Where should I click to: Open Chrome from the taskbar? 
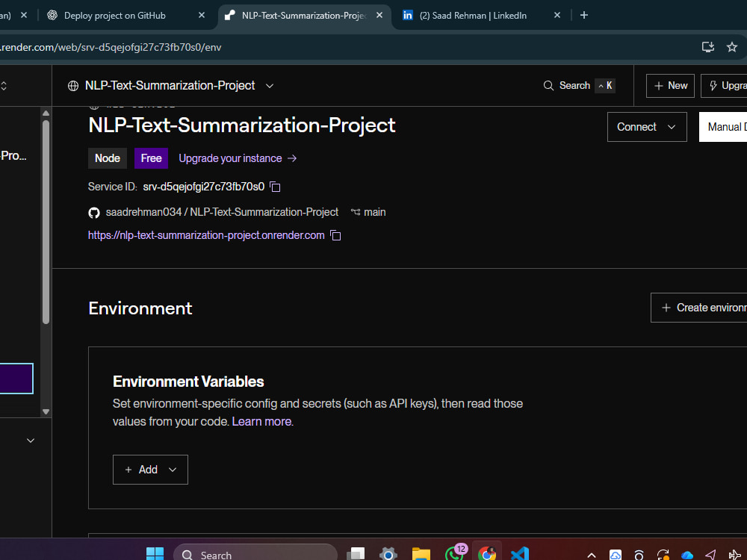click(x=487, y=554)
